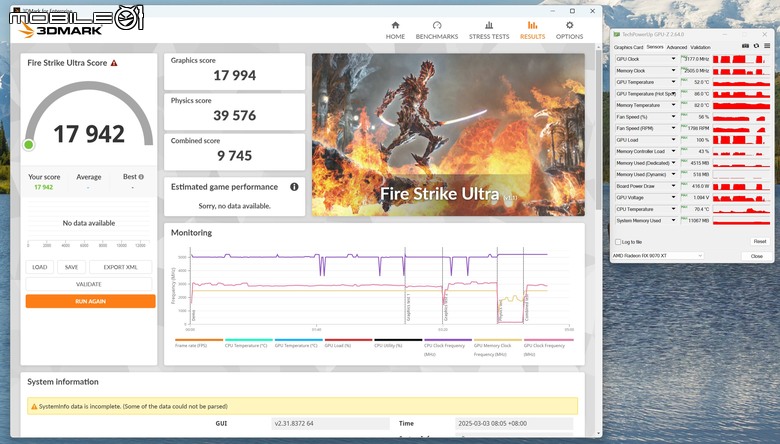Expand the GPU Clock sensor dropdown
Image resolution: width=780 pixels, height=444 pixels.
(x=674, y=59)
